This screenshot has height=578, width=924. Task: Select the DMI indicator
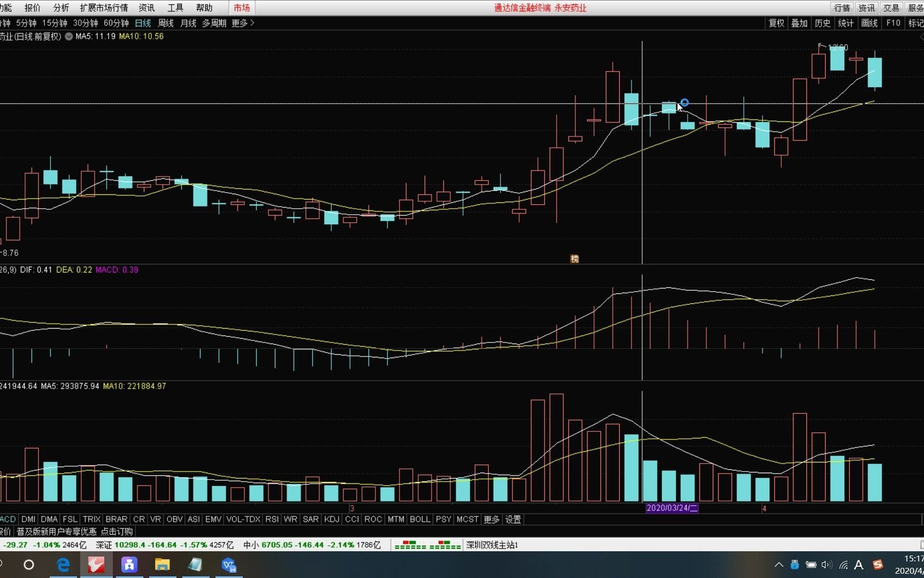[x=28, y=519]
